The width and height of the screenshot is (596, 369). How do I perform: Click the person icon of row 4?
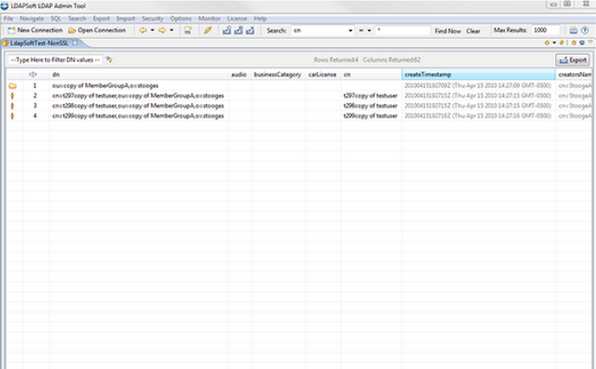coord(12,116)
